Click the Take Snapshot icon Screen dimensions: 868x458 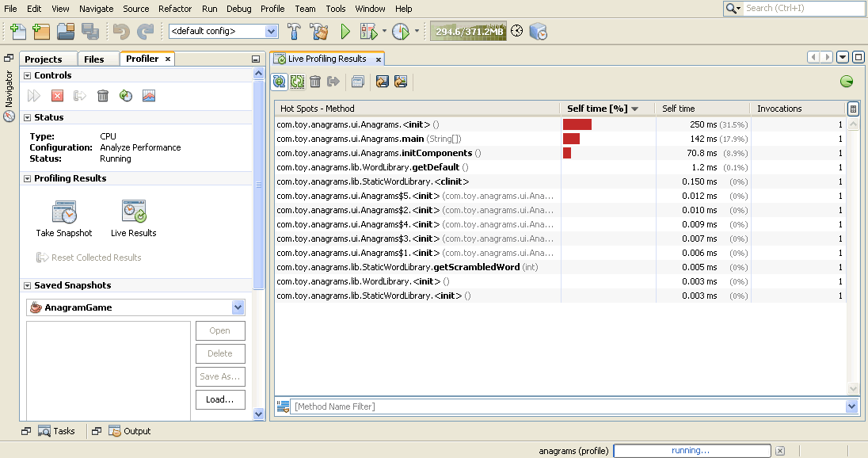64,212
